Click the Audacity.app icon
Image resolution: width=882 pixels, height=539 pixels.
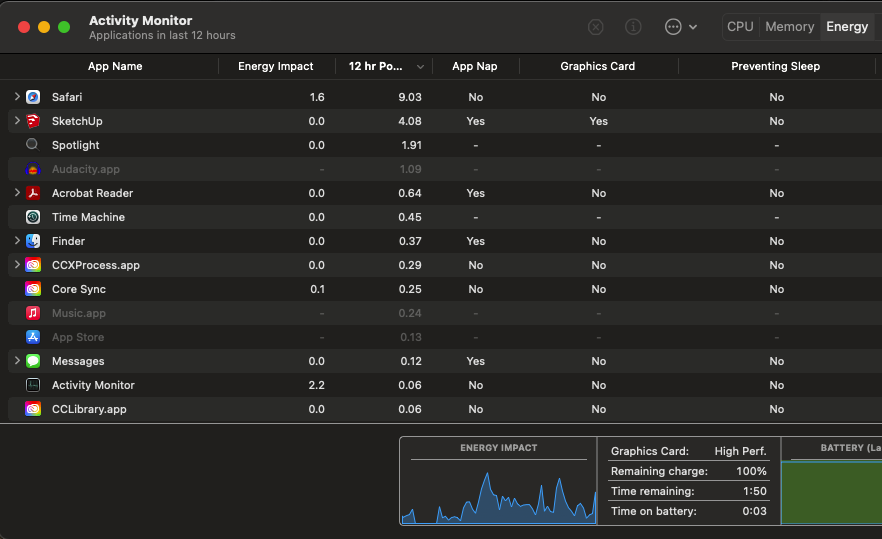33,169
